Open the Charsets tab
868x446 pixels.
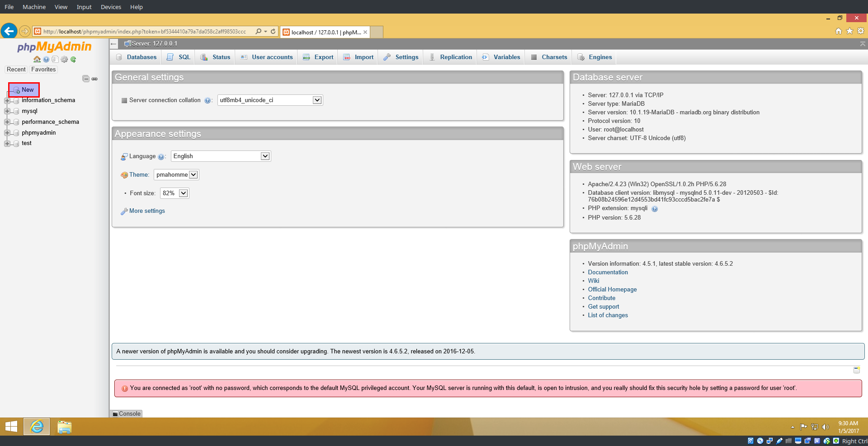click(x=549, y=57)
